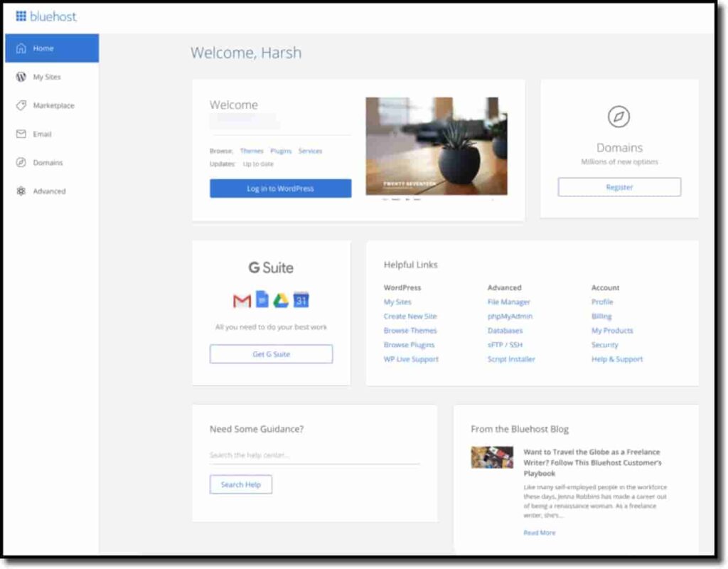Open My Sites in the sidebar
728x569 pixels.
[52, 77]
